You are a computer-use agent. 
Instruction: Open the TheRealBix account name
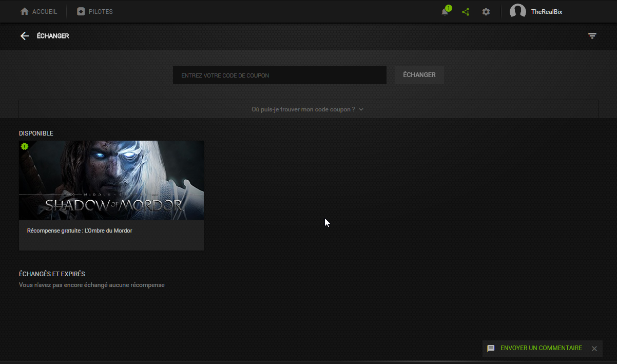click(546, 12)
